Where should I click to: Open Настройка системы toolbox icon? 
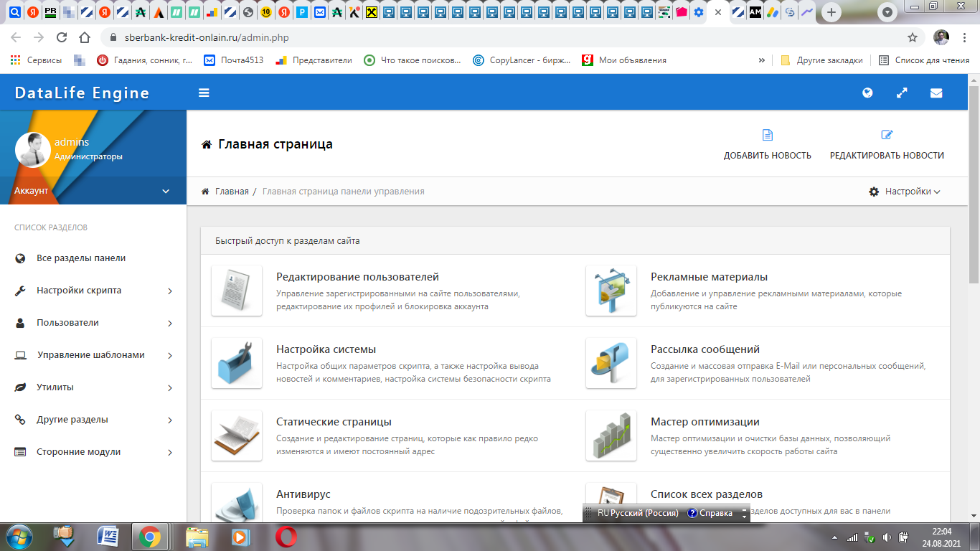(237, 363)
